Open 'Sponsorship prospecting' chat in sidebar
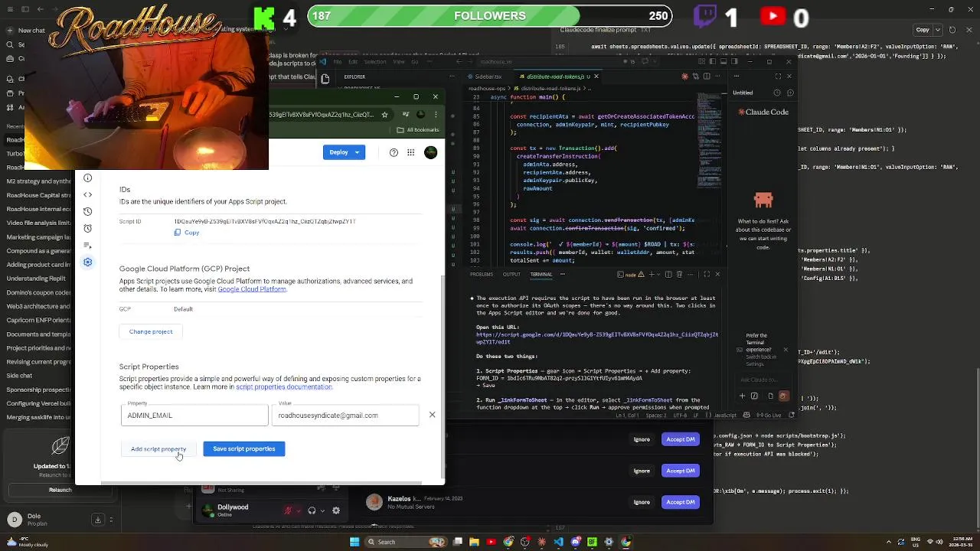The width and height of the screenshot is (980, 551). (x=38, y=390)
